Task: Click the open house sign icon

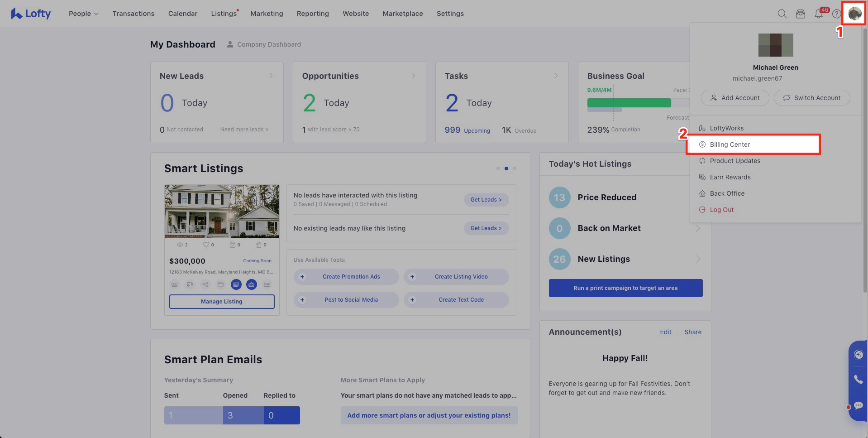Action: [251, 284]
